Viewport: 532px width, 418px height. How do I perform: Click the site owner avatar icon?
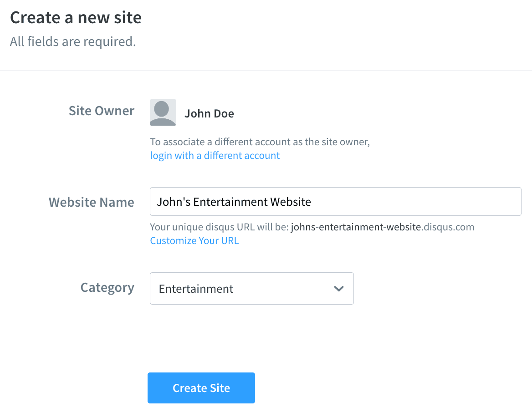[x=163, y=112]
